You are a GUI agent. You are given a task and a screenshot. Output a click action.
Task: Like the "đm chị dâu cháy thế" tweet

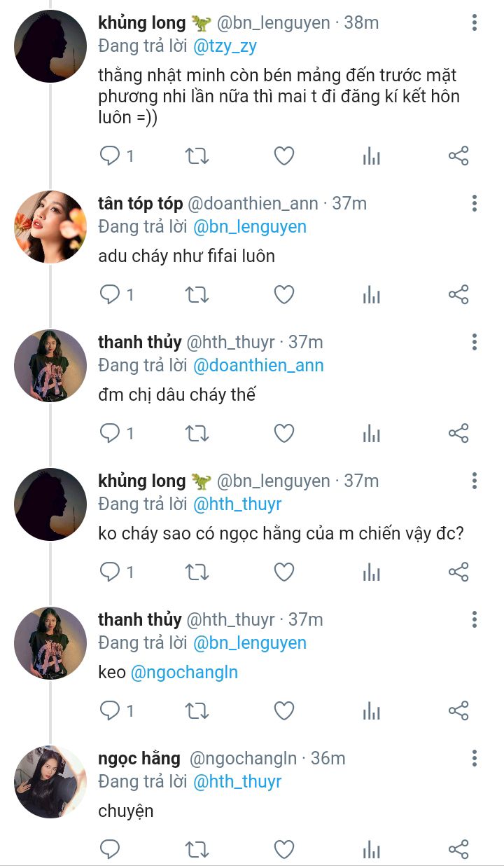[283, 433]
